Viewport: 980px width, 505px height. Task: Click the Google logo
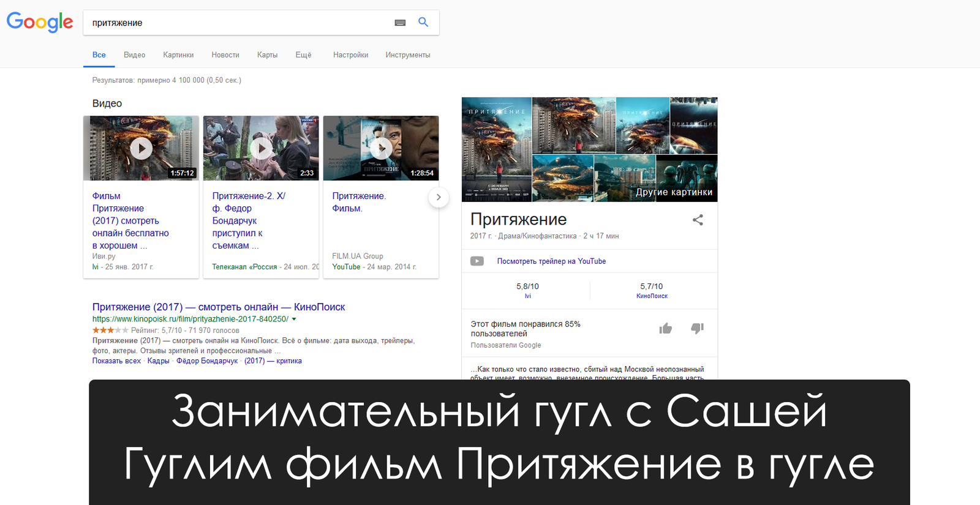40,22
